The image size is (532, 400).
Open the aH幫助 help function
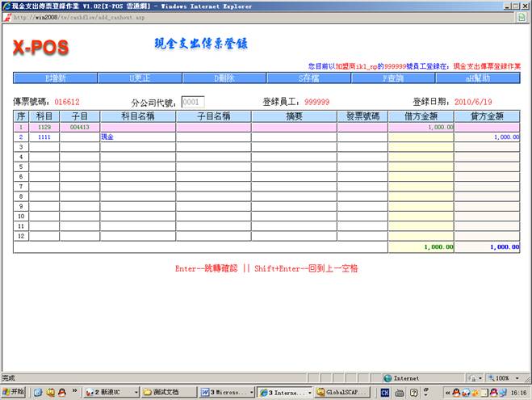pos(477,78)
